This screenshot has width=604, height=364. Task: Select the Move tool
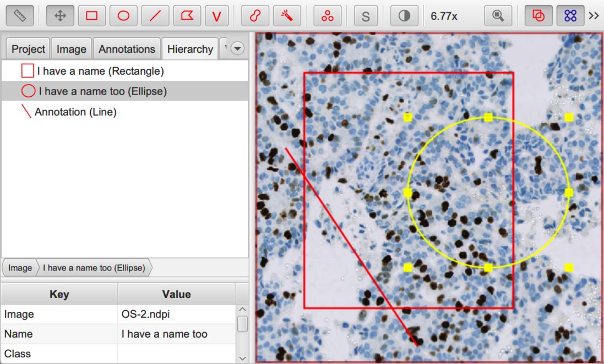[x=60, y=16]
